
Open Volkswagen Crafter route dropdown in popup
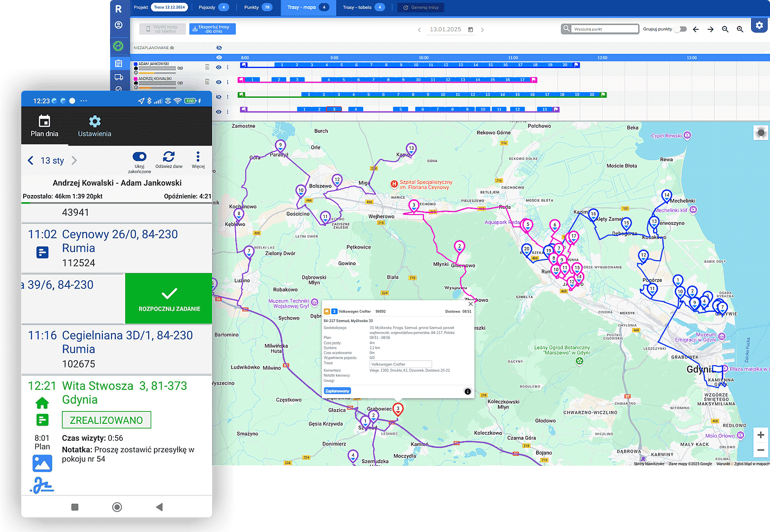click(x=401, y=364)
